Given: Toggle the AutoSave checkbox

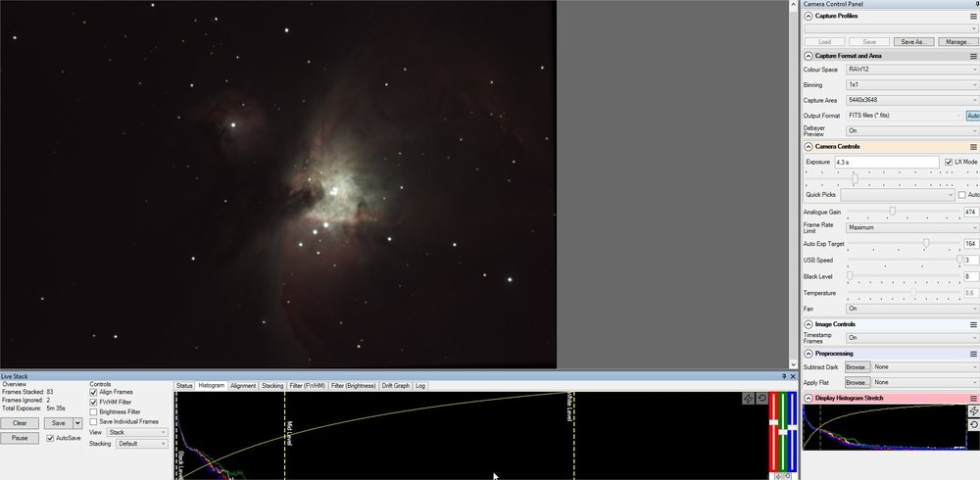Looking at the screenshot, I should click(51, 438).
